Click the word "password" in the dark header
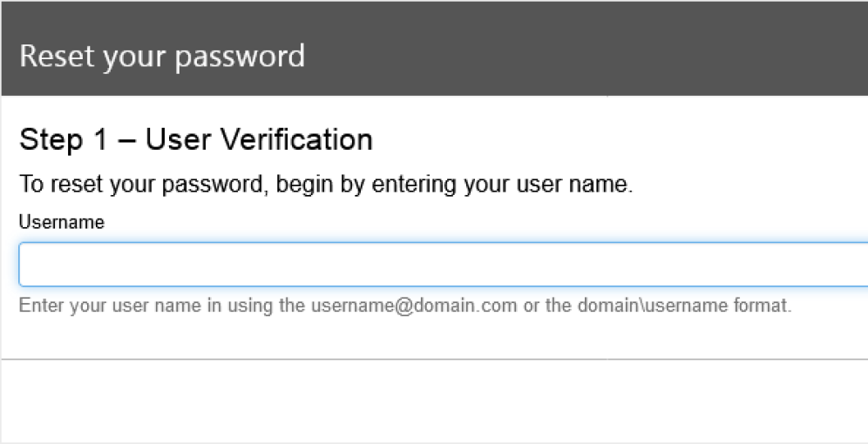 [x=241, y=57]
